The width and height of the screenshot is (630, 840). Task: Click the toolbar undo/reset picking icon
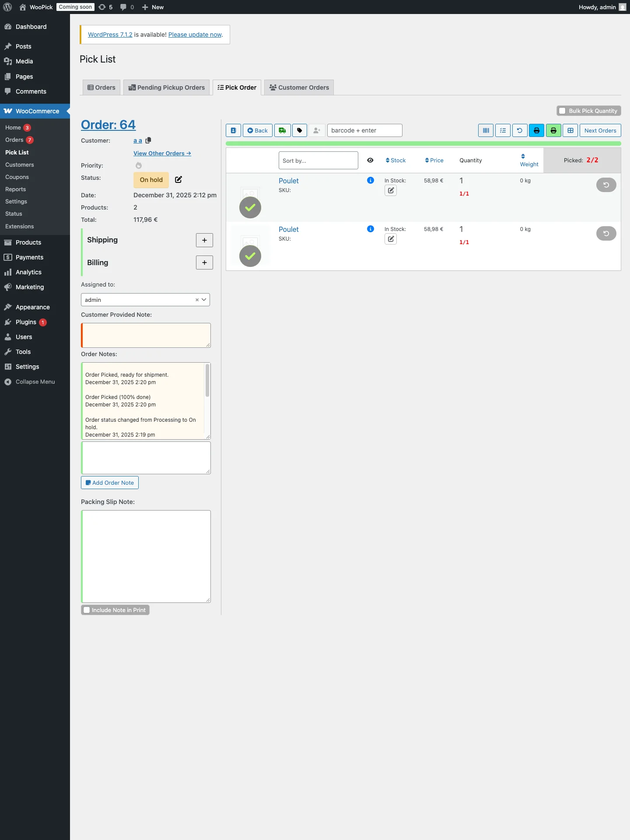[520, 130]
